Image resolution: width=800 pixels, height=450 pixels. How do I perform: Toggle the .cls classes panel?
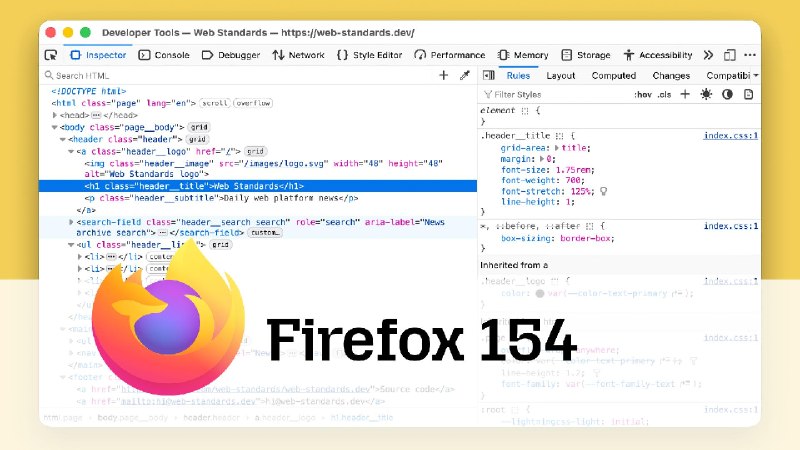coord(664,94)
